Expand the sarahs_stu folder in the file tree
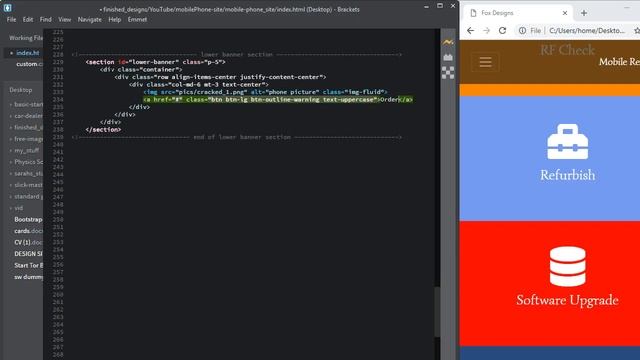 tap(27, 173)
